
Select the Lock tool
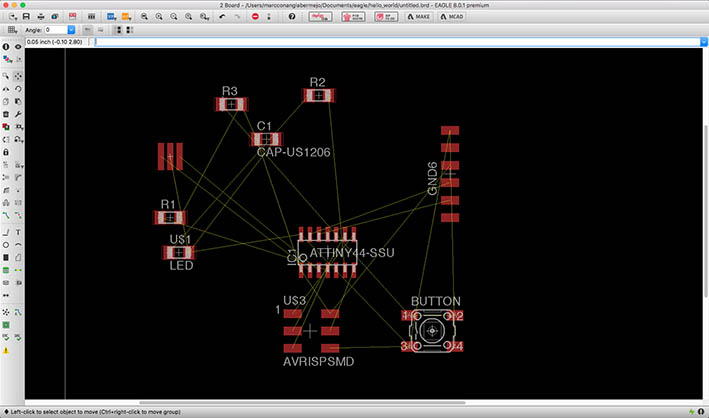pyautogui.click(x=6, y=152)
